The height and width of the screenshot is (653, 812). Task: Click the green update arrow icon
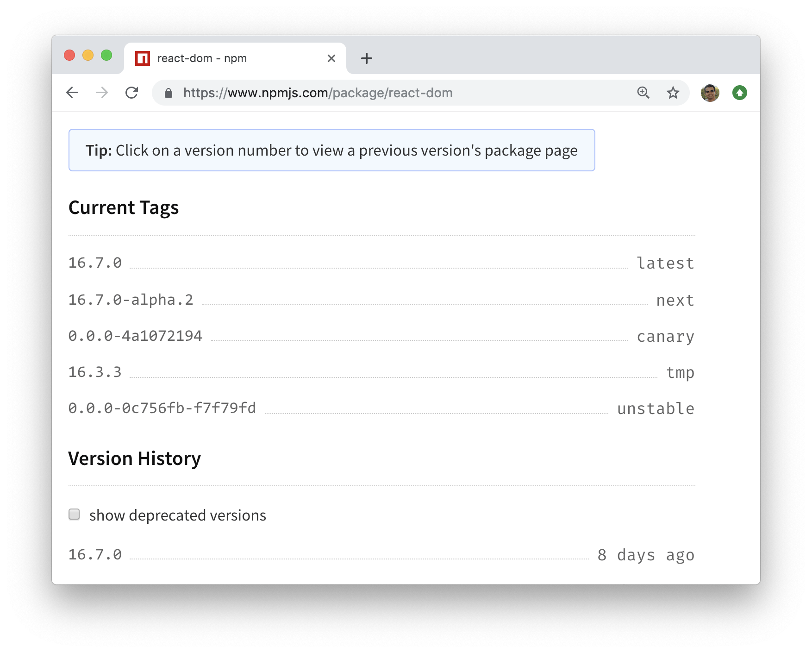tap(739, 93)
